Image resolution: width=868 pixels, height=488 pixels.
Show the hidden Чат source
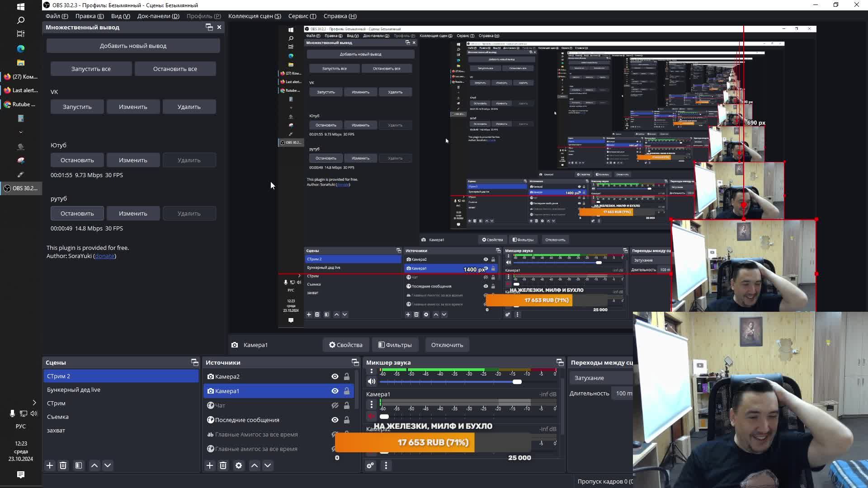point(335,405)
